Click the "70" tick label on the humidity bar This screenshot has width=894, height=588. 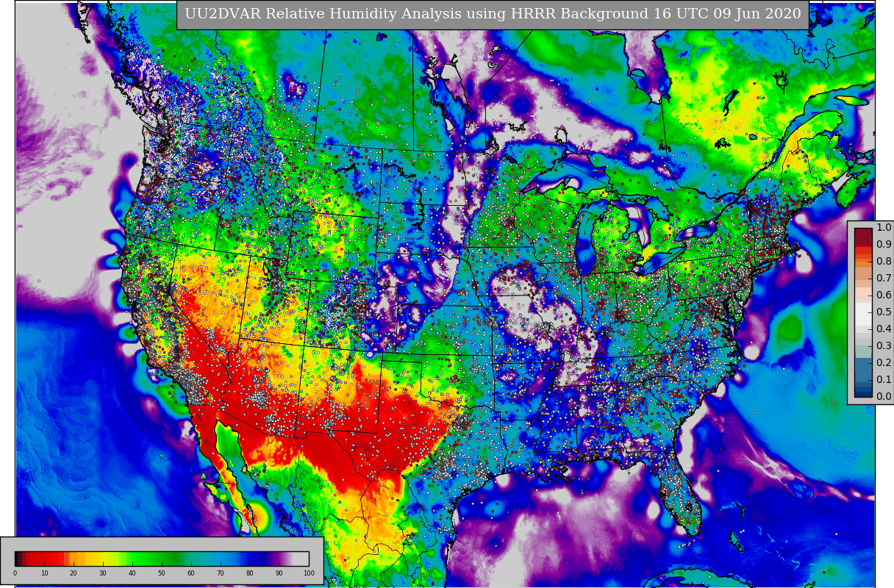221,573
